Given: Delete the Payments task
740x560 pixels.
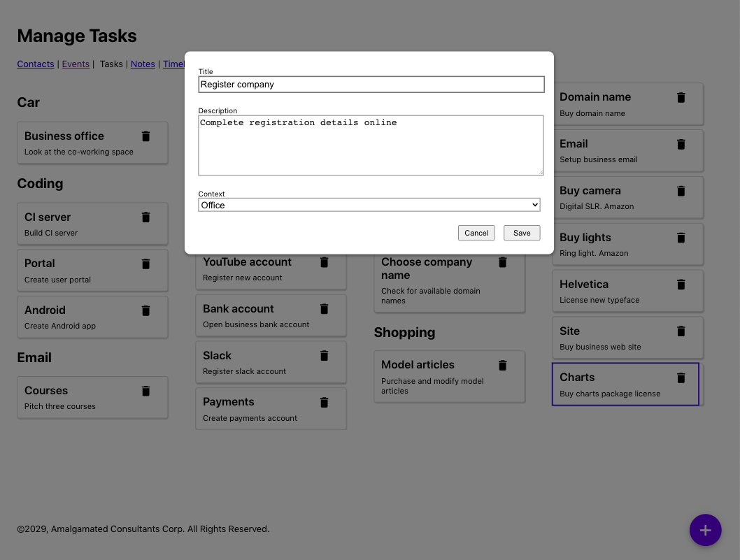Looking at the screenshot, I should [x=325, y=403].
